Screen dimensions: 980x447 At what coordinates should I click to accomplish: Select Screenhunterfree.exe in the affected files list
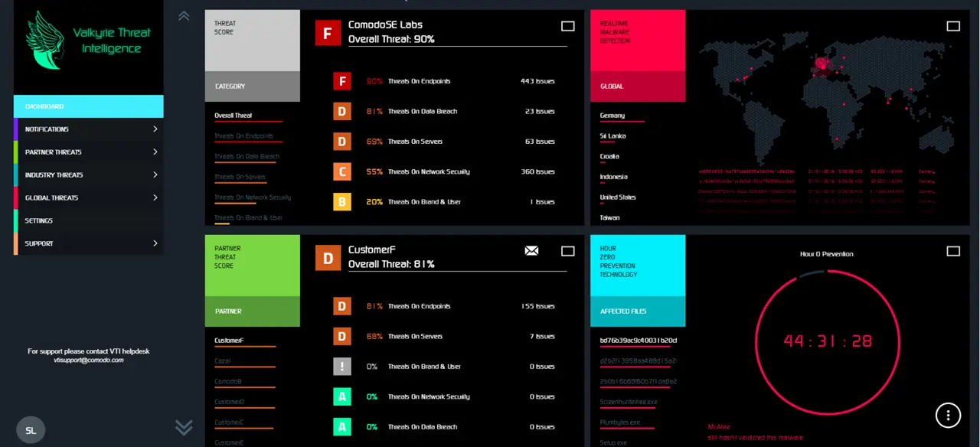628,401
